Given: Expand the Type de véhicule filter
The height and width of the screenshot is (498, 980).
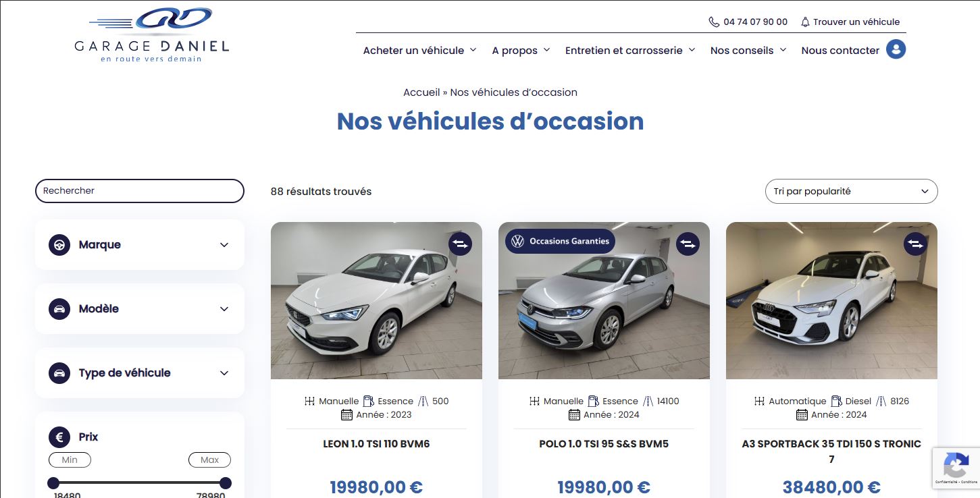Looking at the screenshot, I should 139,372.
